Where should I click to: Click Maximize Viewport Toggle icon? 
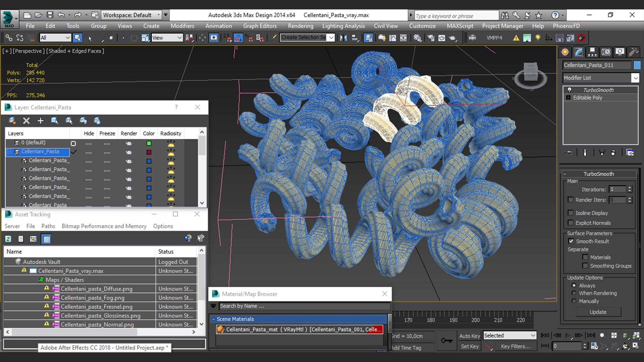click(636, 346)
